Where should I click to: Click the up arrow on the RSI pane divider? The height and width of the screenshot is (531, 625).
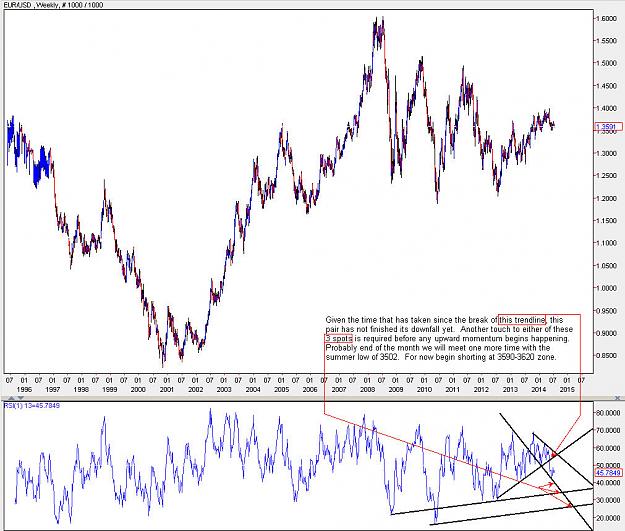tap(11, 398)
